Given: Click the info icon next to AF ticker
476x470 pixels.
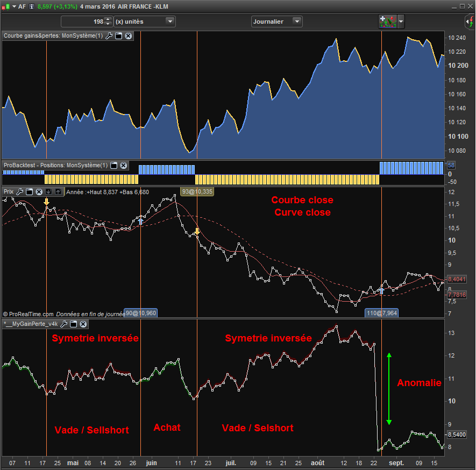Looking at the screenshot, I should point(32,6).
